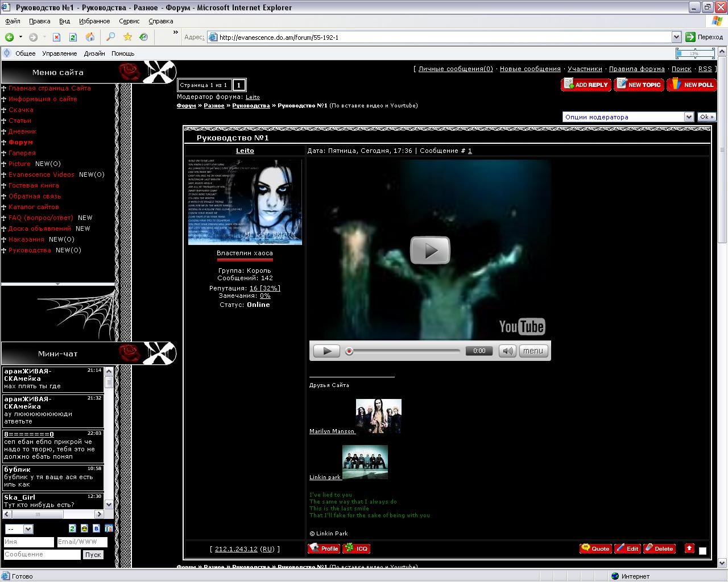Open the Управление admin bar menu

click(x=59, y=53)
